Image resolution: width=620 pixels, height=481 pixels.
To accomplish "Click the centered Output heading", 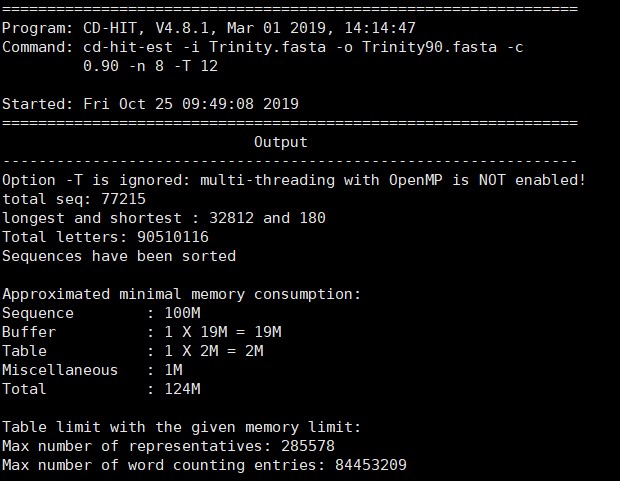I will [281, 142].
